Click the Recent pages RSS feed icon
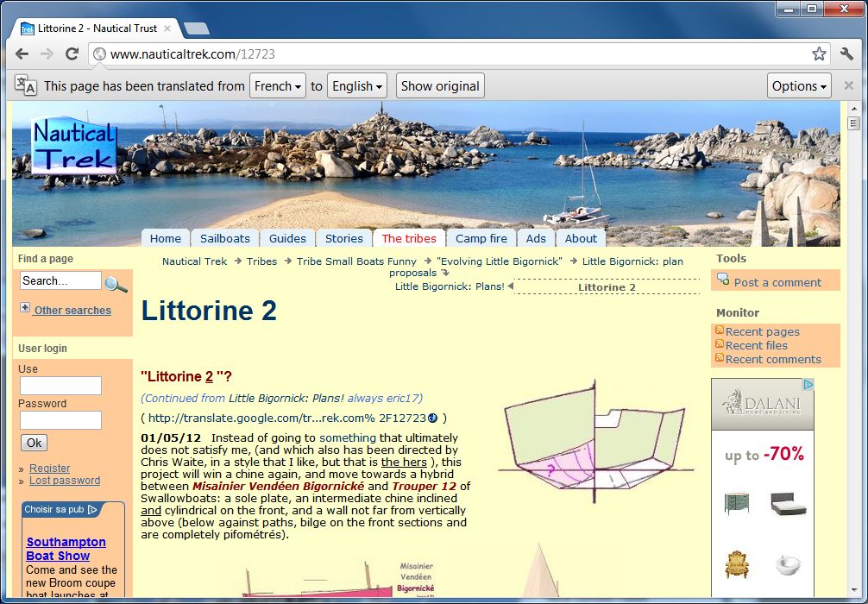The width and height of the screenshot is (868, 604). tap(719, 331)
